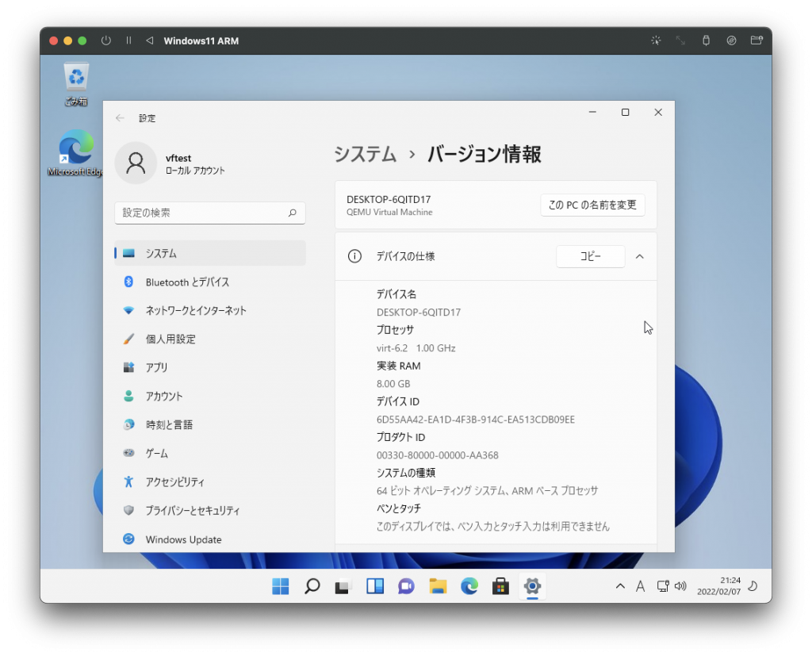Click processor value virt-6.2 1.00 GHz
Image resolution: width=812 pixels, height=656 pixels.
tap(416, 348)
